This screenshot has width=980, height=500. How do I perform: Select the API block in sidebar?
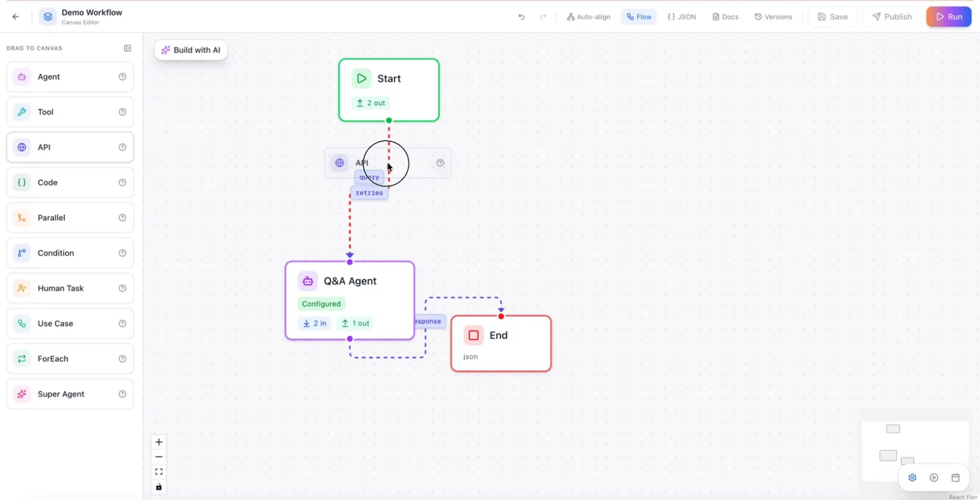(x=70, y=147)
